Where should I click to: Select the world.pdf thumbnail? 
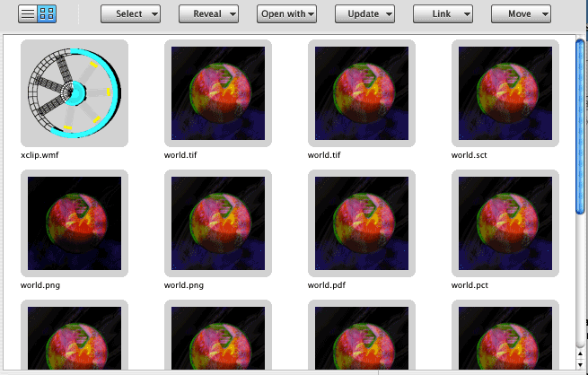pos(362,223)
